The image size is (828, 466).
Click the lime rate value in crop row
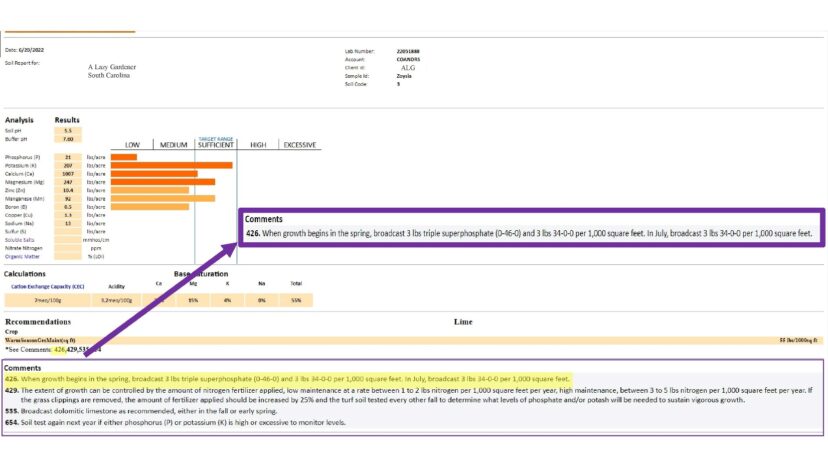coord(798,340)
